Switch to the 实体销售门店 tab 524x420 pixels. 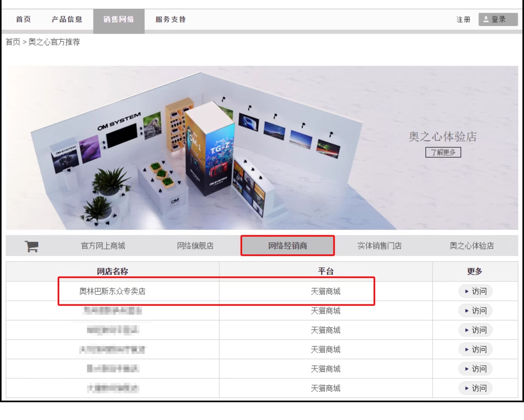[379, 246]
